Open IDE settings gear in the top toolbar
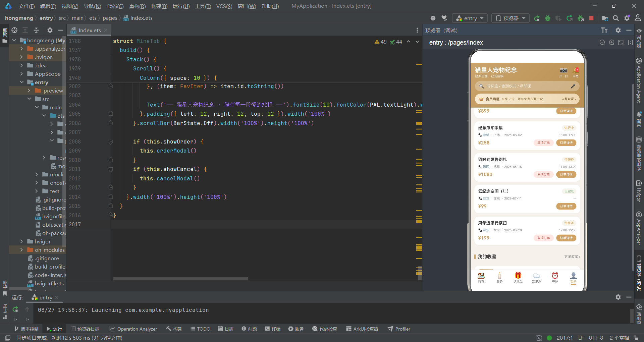Image resolution: width=644 pixels, height=342 pixels. [x=627, y=18]
